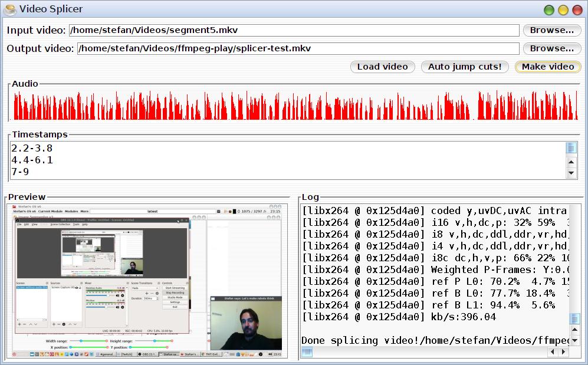This screenshot has height=365, width=588.
Task: Run Auto jump cuts!
Action: [x=465, y=67]
